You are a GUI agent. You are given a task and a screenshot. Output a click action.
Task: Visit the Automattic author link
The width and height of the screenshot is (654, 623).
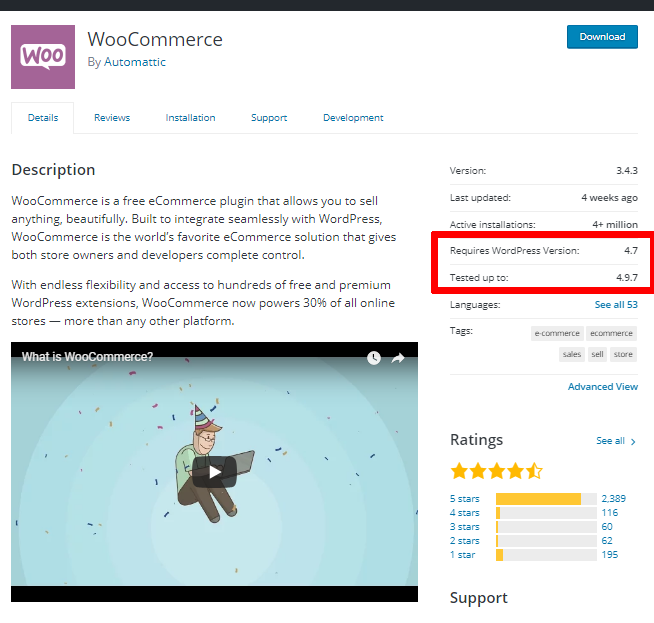pyautogui.click(x=135, y=62)
